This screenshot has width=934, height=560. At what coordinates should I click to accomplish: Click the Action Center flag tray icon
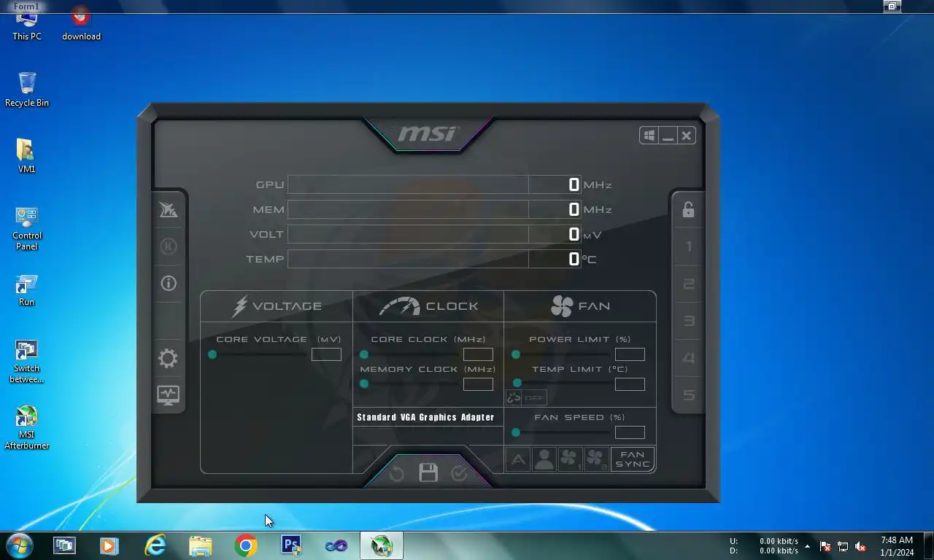pos(825,546)
